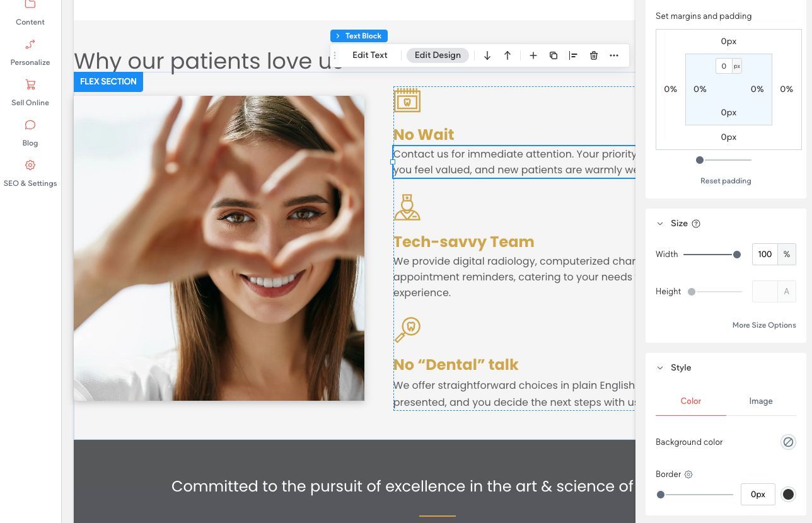Click the left margin 0% value

[x=670, y=89]
